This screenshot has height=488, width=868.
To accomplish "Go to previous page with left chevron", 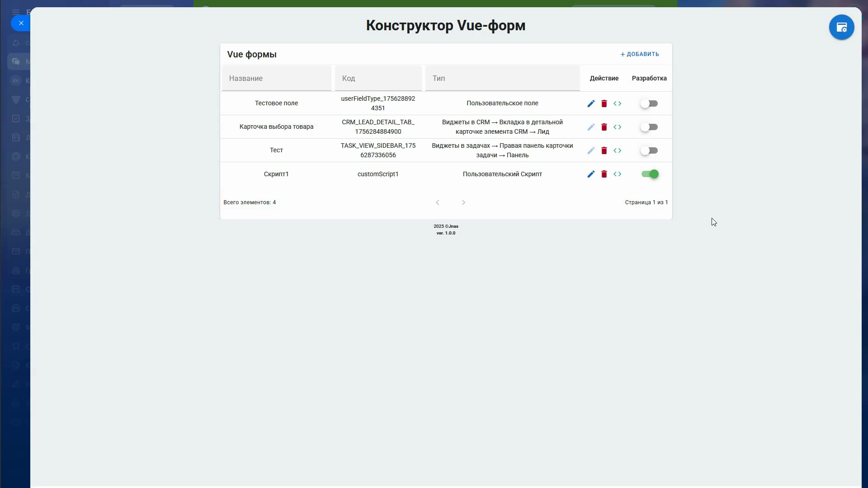I will pos(437,202).
